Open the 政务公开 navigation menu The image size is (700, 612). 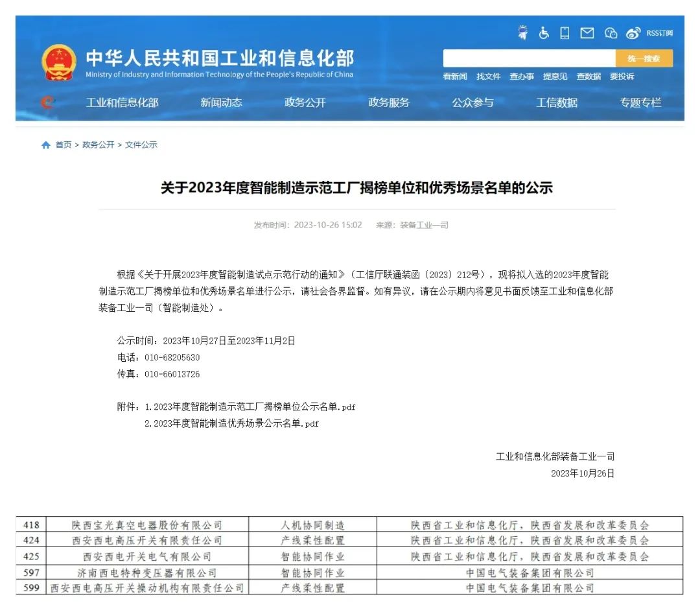pos(305,102)
